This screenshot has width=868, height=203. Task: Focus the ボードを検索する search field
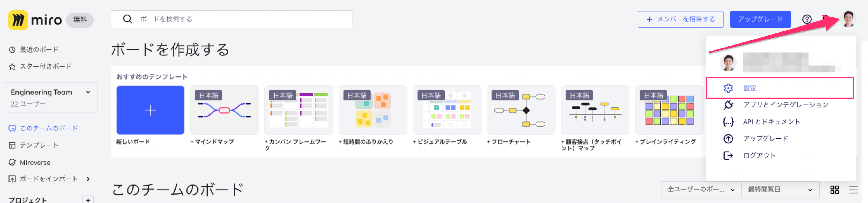pos(231,19)
